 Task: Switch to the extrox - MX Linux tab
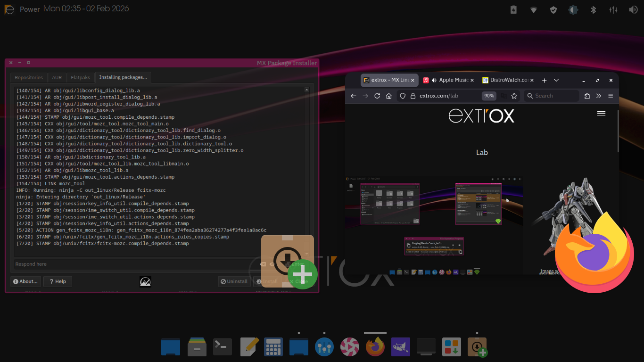389,80
